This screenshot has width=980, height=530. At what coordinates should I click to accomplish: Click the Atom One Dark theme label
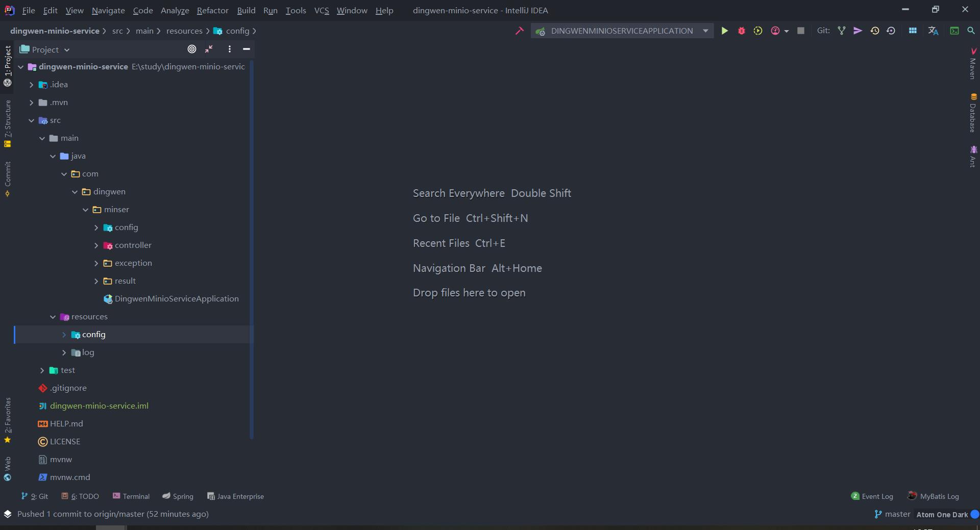coord(942,515)
